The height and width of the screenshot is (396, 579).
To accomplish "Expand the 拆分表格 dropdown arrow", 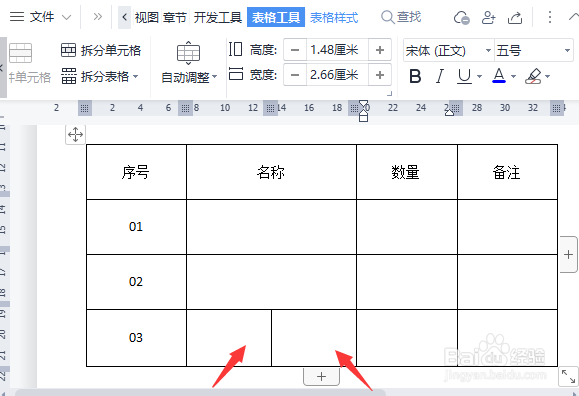I will [135, 76].
